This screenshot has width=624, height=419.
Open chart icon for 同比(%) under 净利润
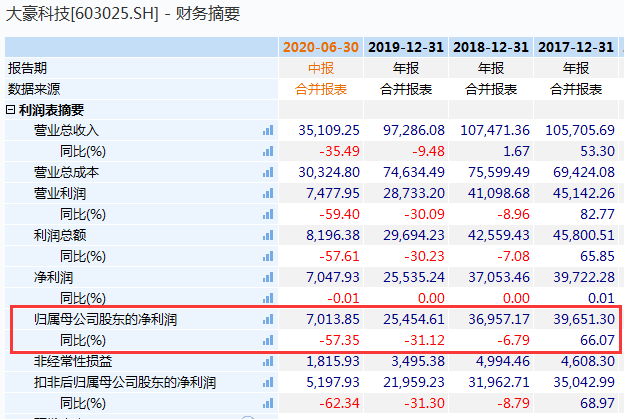click(x=268, y=298)
